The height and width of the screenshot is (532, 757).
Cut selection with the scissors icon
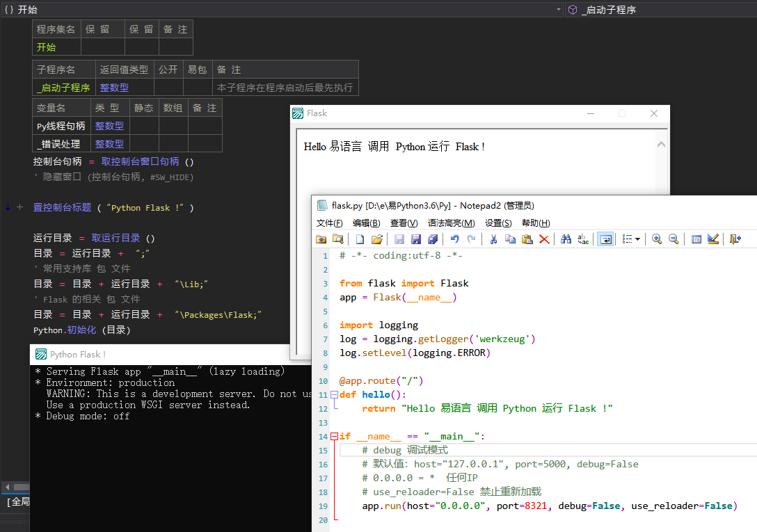coord(493,239)
